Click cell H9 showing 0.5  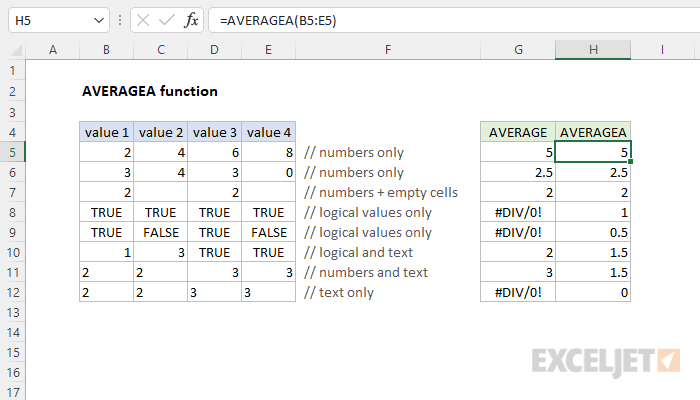[593, 232]
